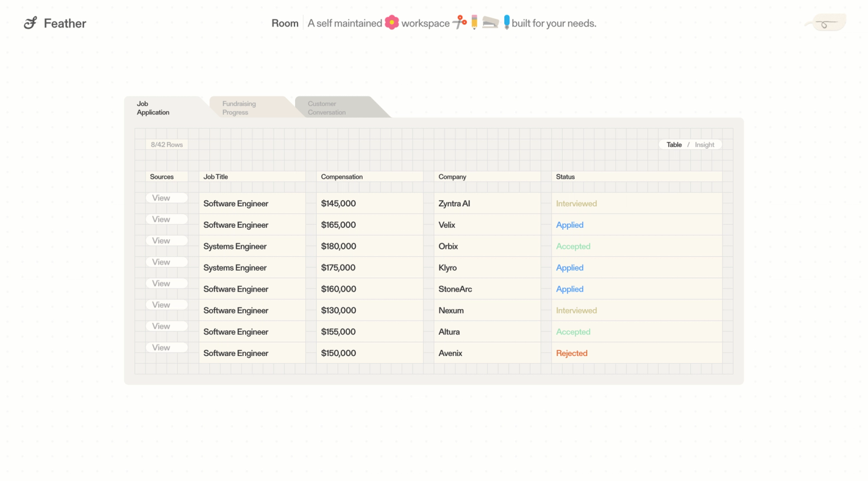
Task: Open View sources for Klyro row
Action: (167, 262)
